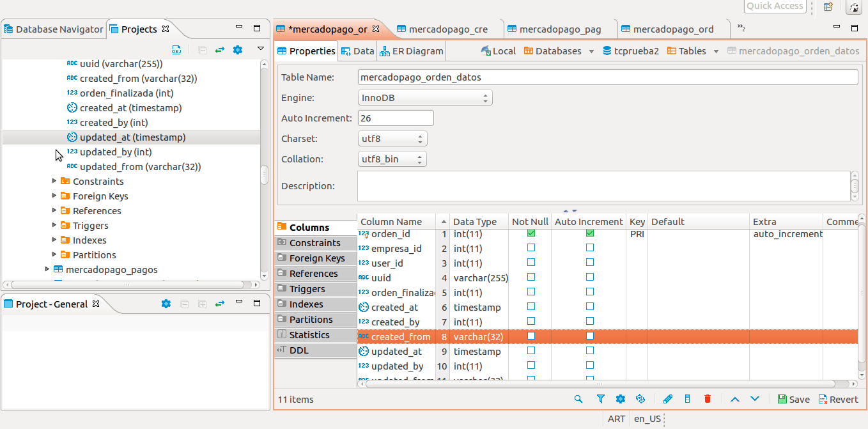Switch to the Database Navigator tab

tap(53, 29)
